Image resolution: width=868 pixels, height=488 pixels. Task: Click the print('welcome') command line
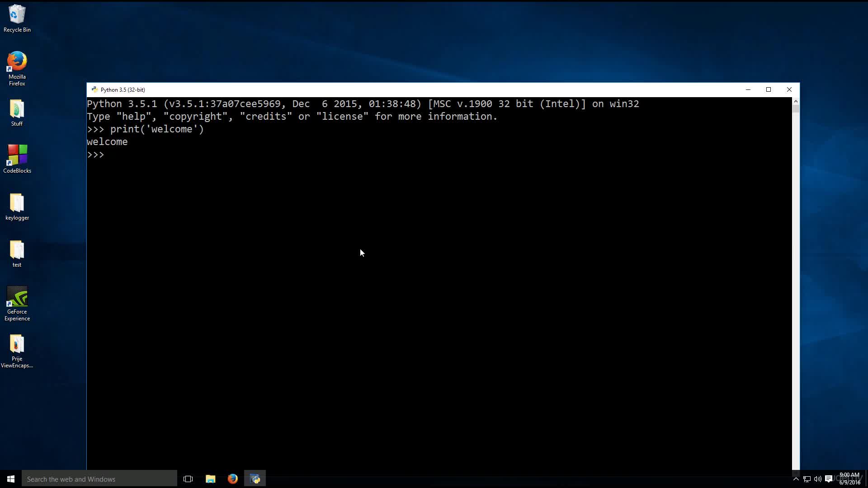click(x=146, y=129)
